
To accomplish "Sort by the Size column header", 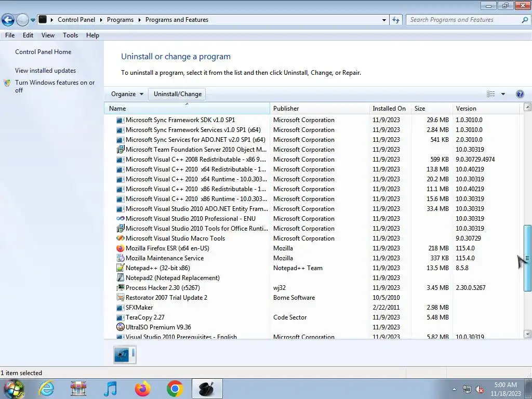I will pyautogui.click(x=432, y=109).
